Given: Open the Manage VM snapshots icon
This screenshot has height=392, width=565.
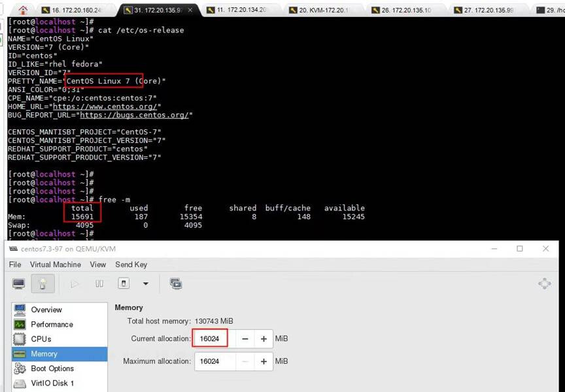Looking at the screenshot, I should [x=175, y=284].
